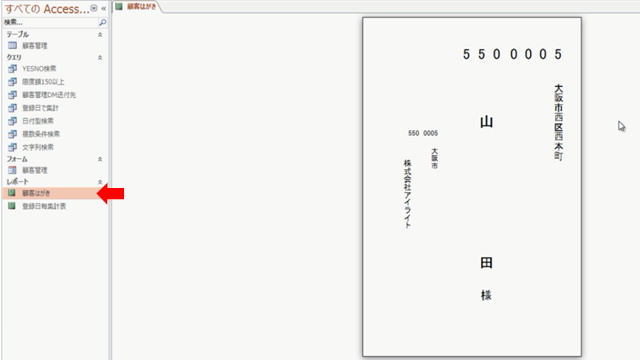Select the 登録日で集計 query icon
Image resolution: width=640 pixels, height=360 pixels.
point(13,108)
